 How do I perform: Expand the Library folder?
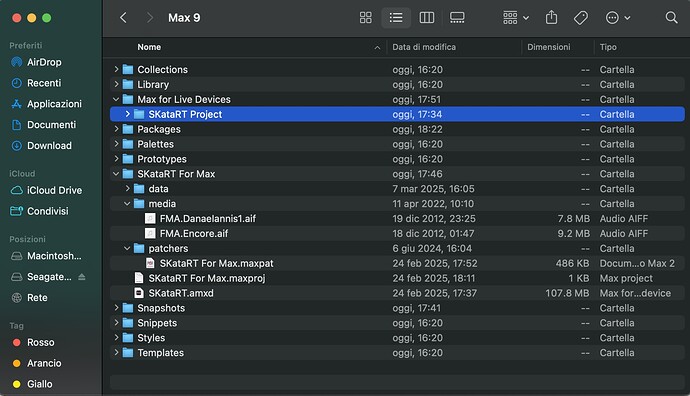(x=116, y=84)
